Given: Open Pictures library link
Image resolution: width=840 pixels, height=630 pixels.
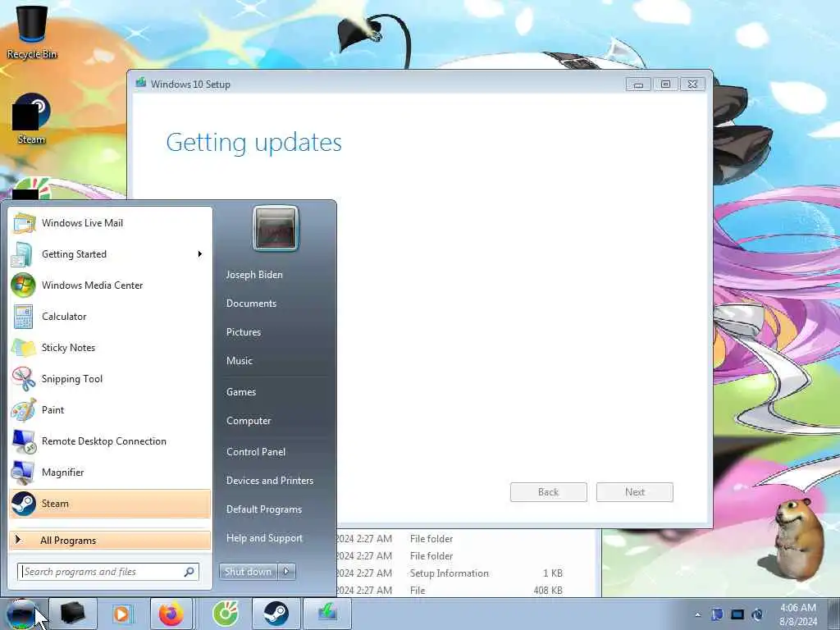Looking at the screenshot, I should tap(244, 332).
